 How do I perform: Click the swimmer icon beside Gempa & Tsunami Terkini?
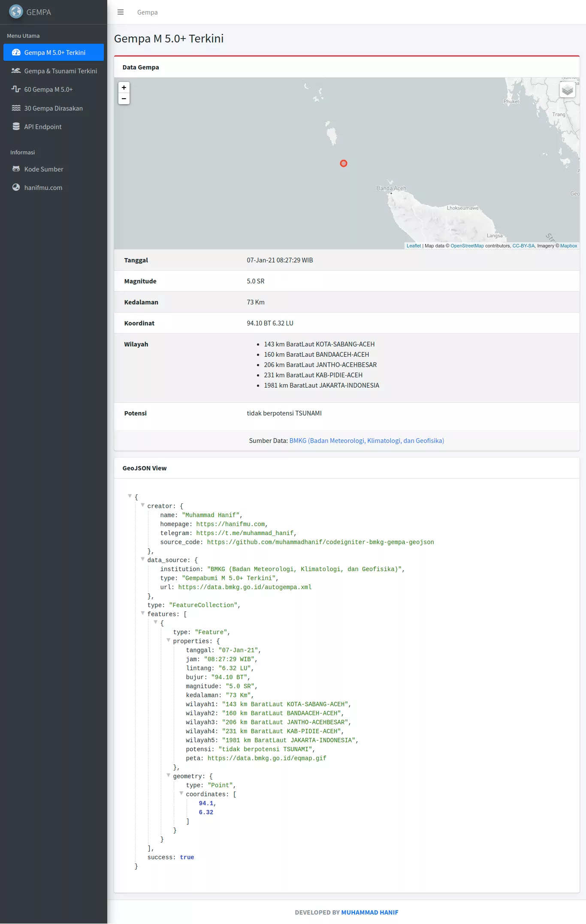(16, 71)
